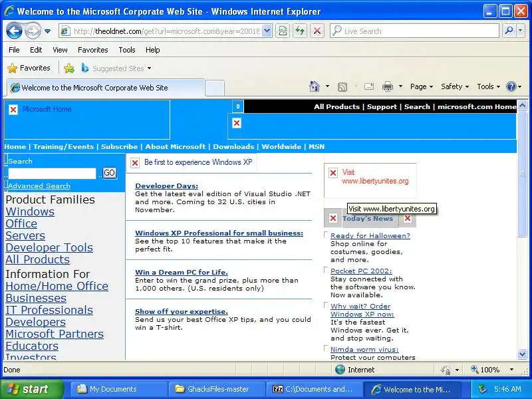Screen dimensions: 532x399
Task: Open the search provider dropdown arrow
Action: [521, 31]
